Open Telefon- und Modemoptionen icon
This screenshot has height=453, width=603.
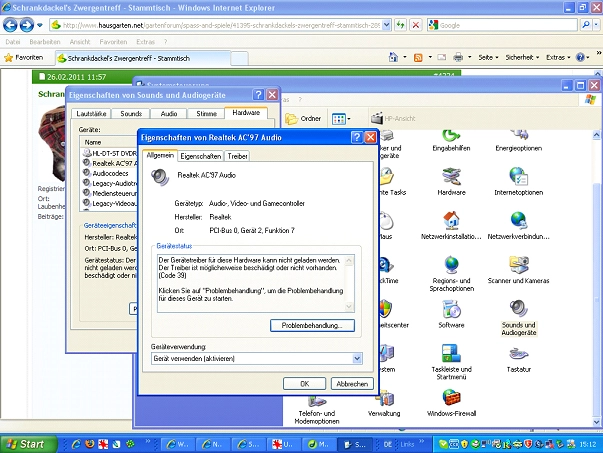pyautogui.click(x=317, y=410)
